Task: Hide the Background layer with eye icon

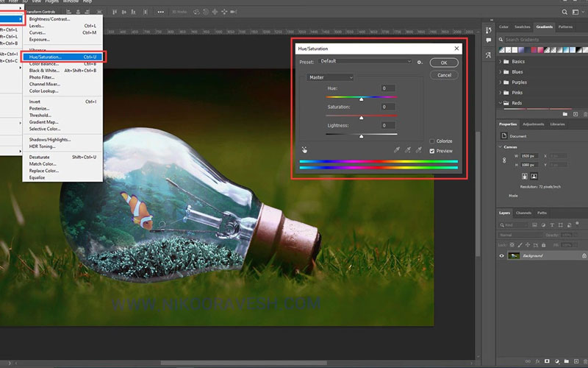Action: [x=502, y=255]
